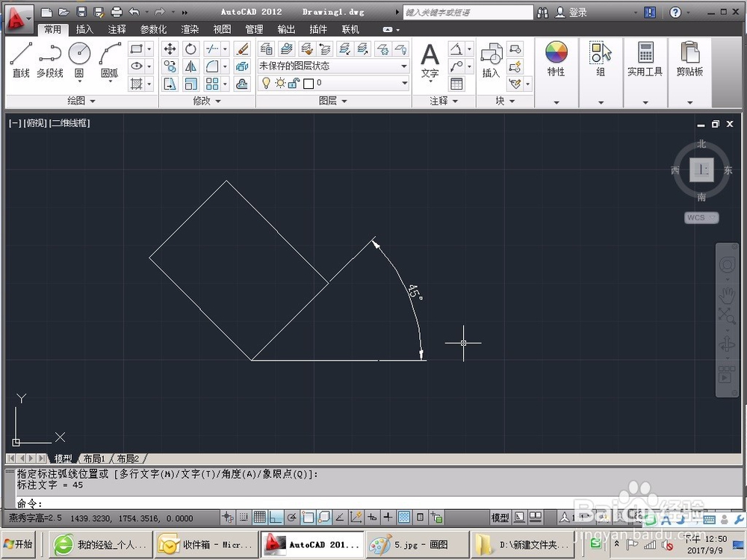Click the large Text (文字) tool
747x560 pixels.
point(430,61)
